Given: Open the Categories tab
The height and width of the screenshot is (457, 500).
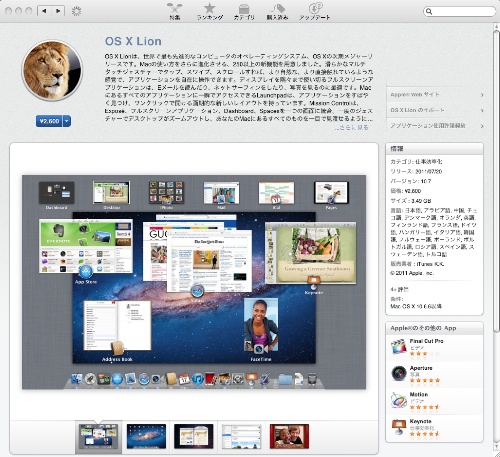Looking at the screenshot, I should coord(244,11).
